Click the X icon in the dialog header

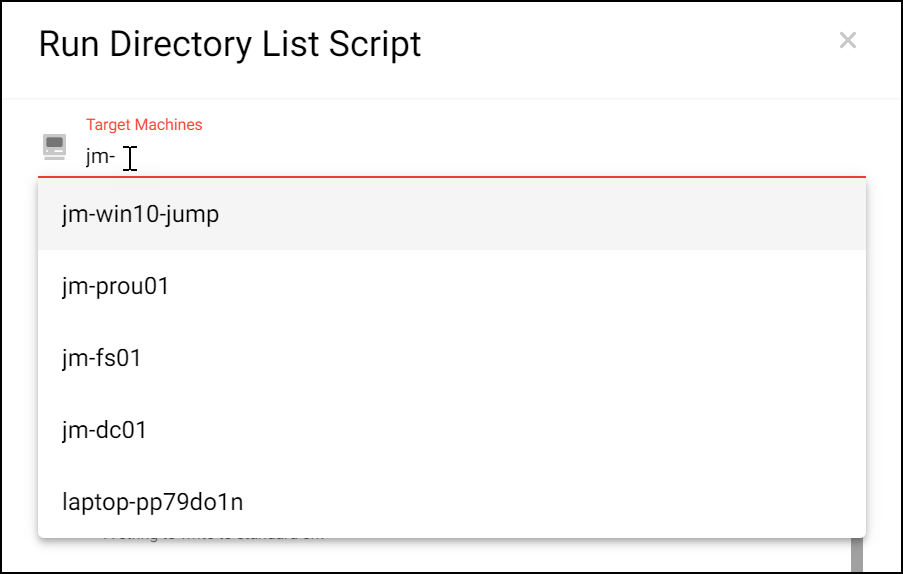(847, 40)
